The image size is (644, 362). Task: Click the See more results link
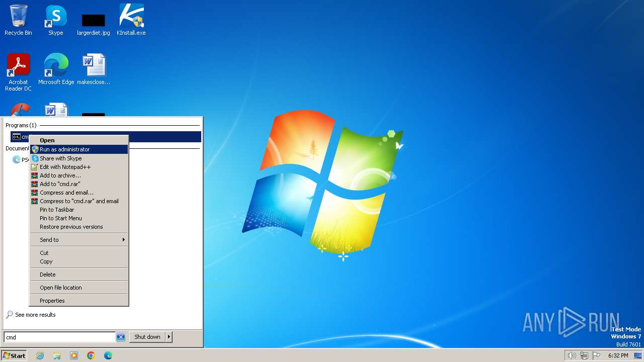coord(35,315)
